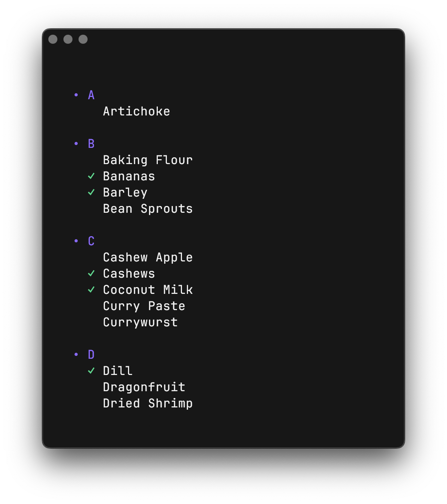This screenshot has height=504, width=447.
Task: Click the green checkmark beside Bananas
Action: 91,176
